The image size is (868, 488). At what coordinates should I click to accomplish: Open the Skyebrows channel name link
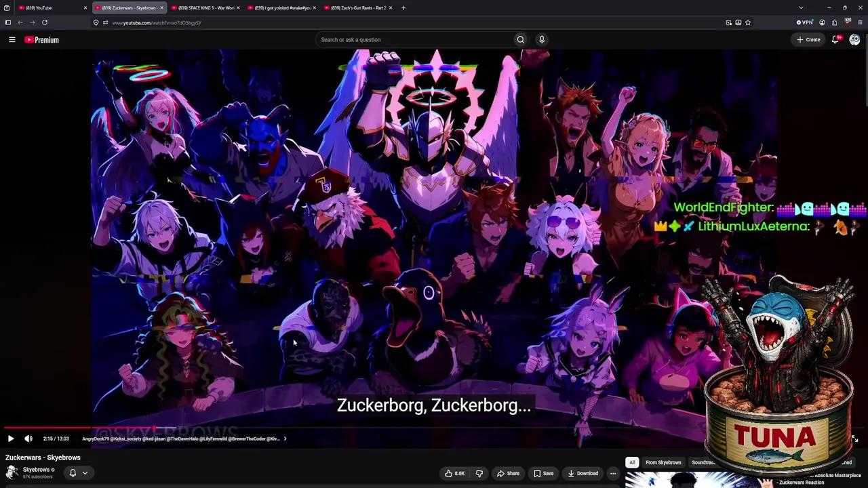click(x=36, y=470)
